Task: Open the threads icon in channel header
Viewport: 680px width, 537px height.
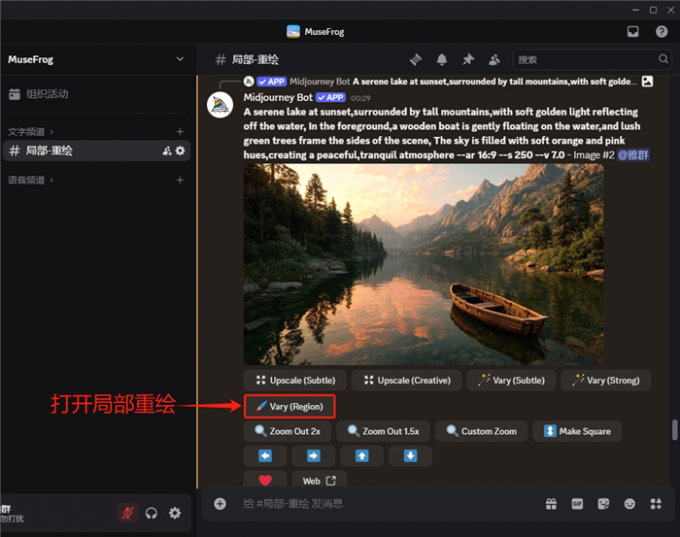Action: coord(415,59)
